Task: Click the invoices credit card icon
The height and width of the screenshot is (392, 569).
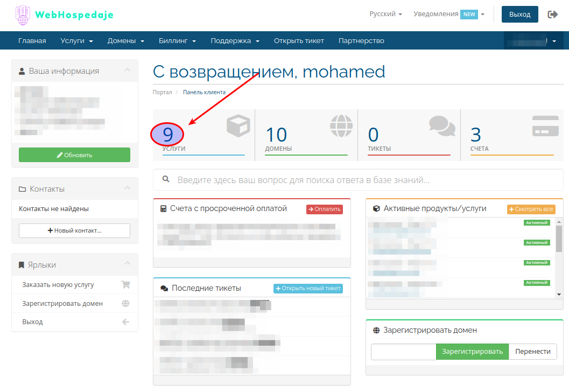Action: (x=545, y=126)
